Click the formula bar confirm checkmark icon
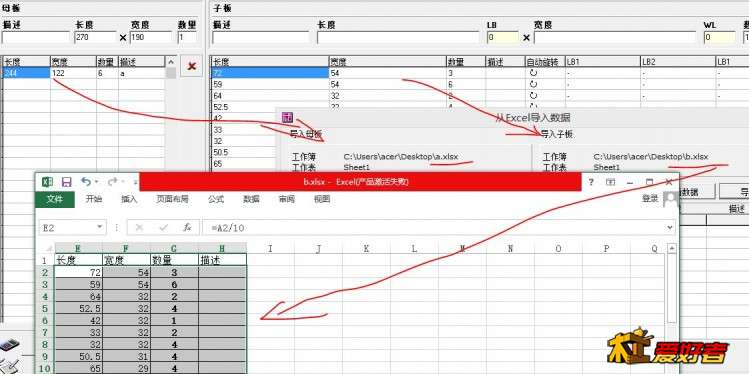The image size is (749, 374). click(163, 228)
